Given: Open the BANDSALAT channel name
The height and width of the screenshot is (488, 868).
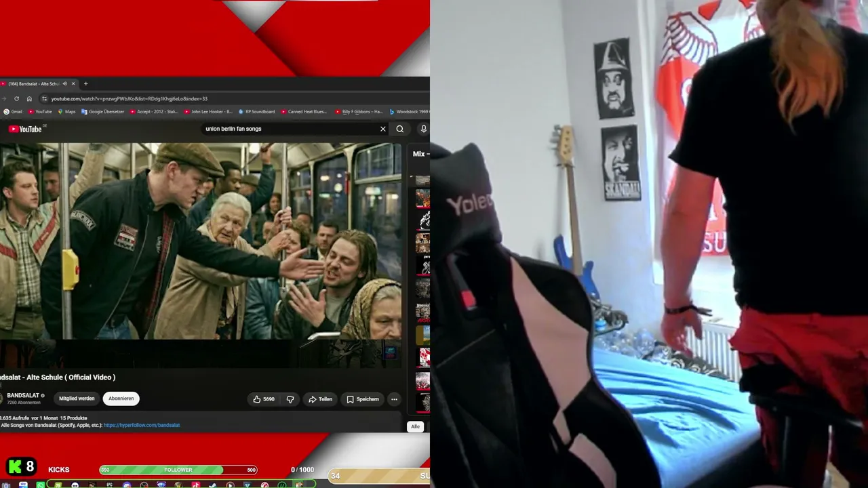Looking at the screenshot, I should point(23,395).
